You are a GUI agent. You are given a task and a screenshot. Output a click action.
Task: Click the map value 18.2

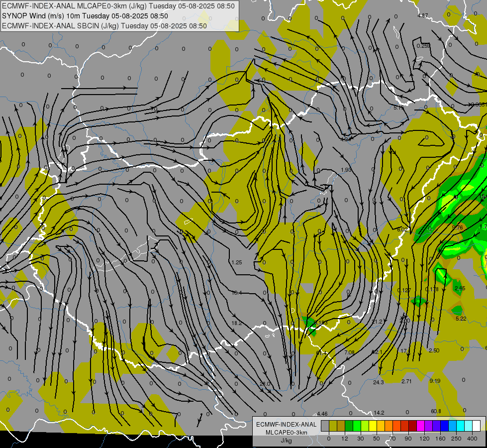tap(237, 323)
